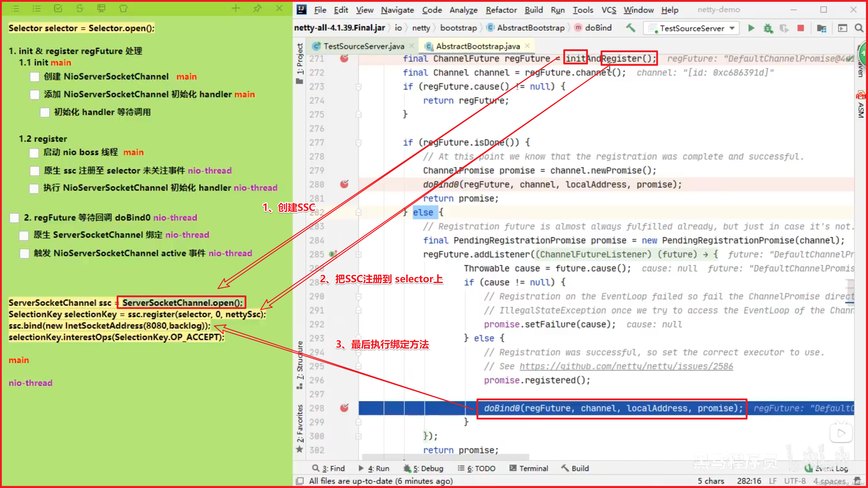This screenshot has height=488, width=868.
Task: Check the 创建 NioServerSocketChannel checkbox
Action: coord(34,77)
